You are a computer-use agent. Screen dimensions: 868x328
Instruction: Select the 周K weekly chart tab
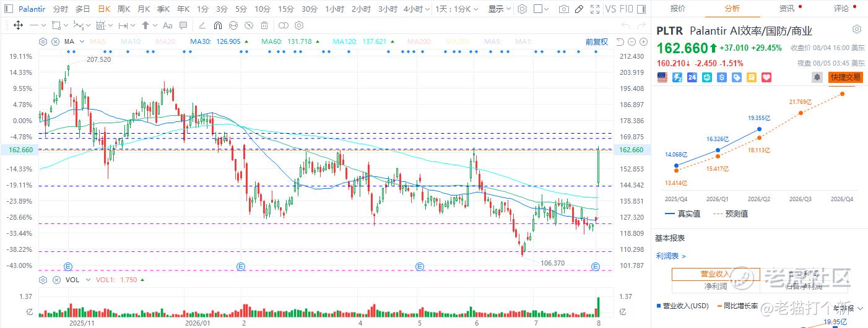click(124, 9)
